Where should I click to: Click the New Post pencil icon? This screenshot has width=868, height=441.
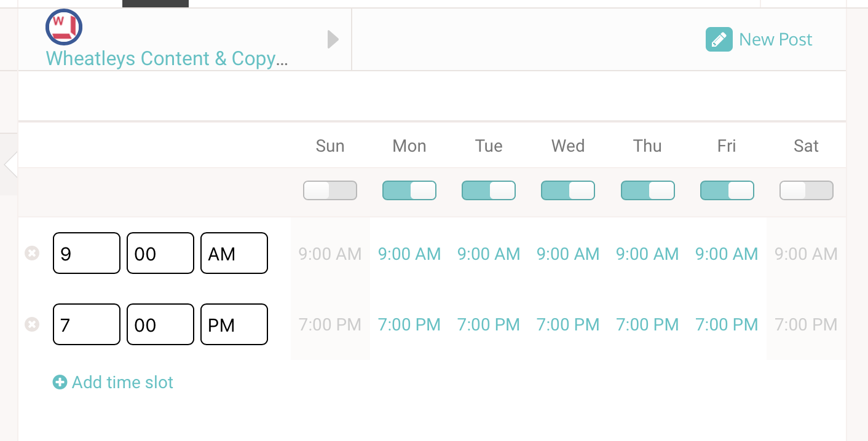(719, 39)
